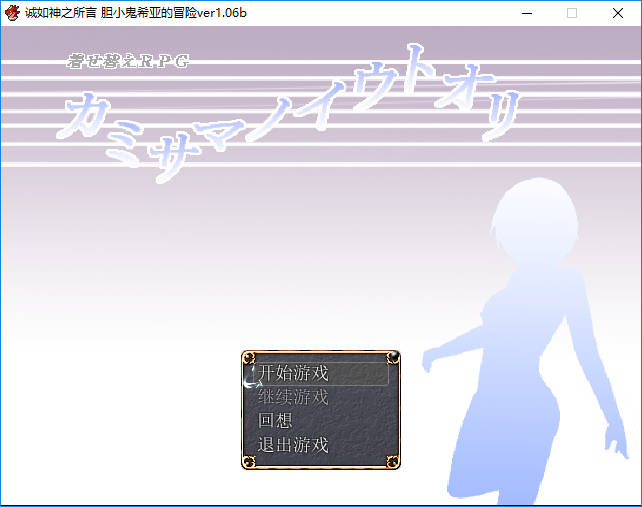642x507 pixels.
Task: Click the glowing cursor beside 开始游戏
Action: pyautogui.click(x=250, y=375)
